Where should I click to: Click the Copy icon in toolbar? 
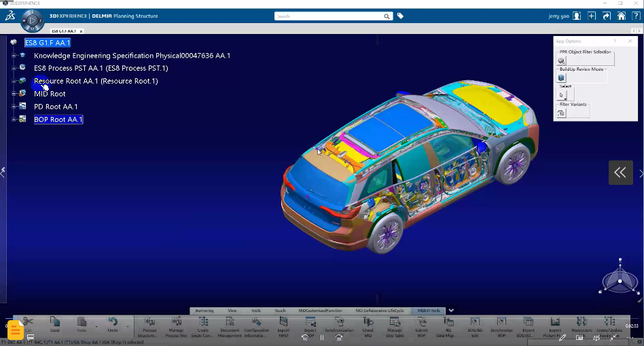pos(54,322)
